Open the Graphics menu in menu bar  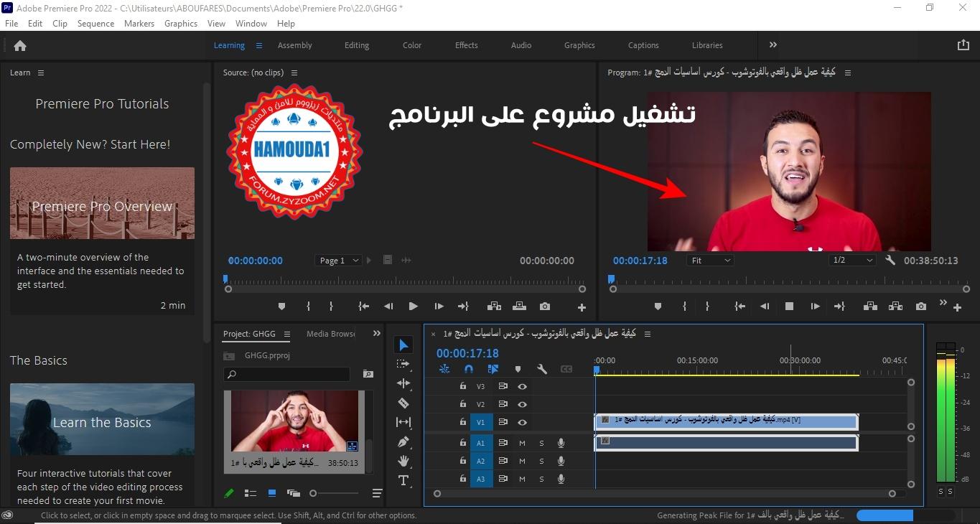(x=181, y=24)
